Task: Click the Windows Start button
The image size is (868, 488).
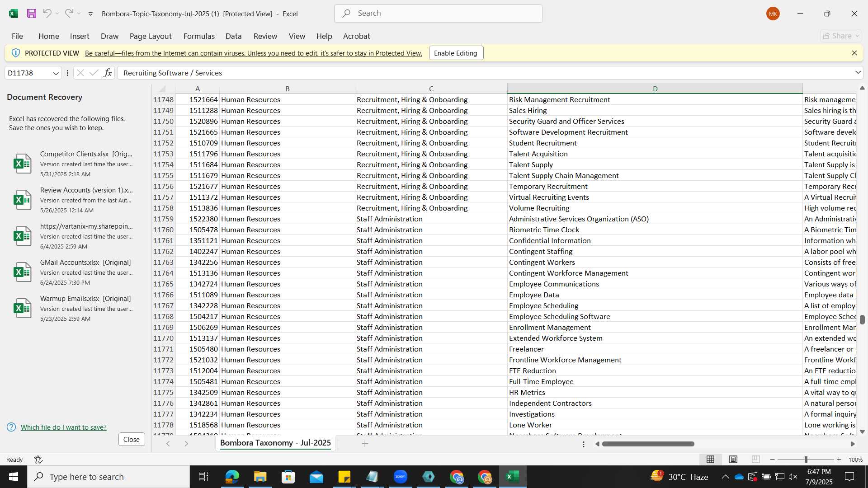Action: click(13, 477)
